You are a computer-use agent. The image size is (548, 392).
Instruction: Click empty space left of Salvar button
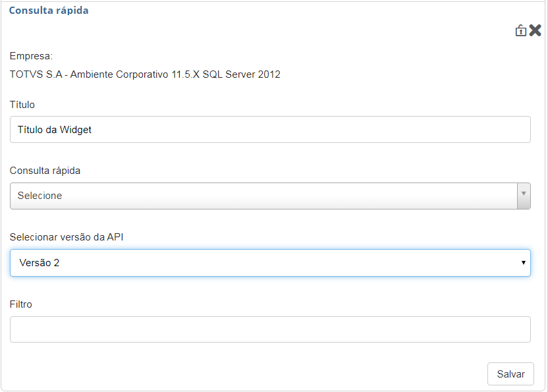coord(263,374)
